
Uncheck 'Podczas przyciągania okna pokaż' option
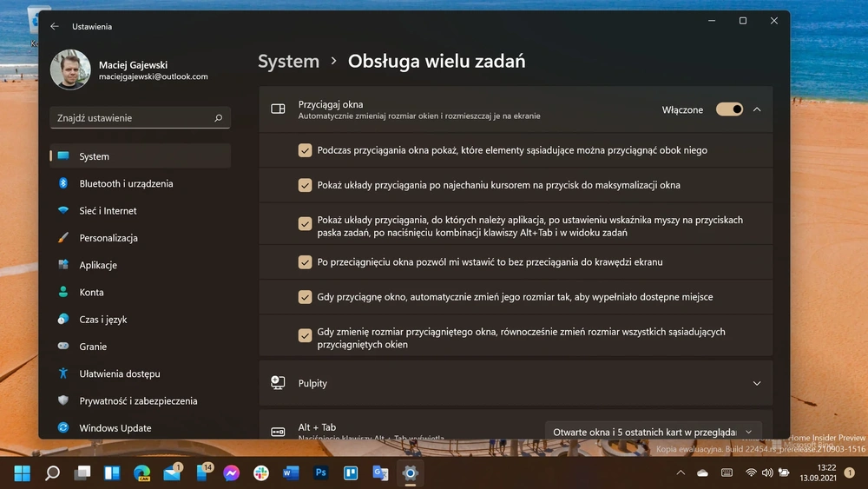pyautogui.click(x=305, y=150)
